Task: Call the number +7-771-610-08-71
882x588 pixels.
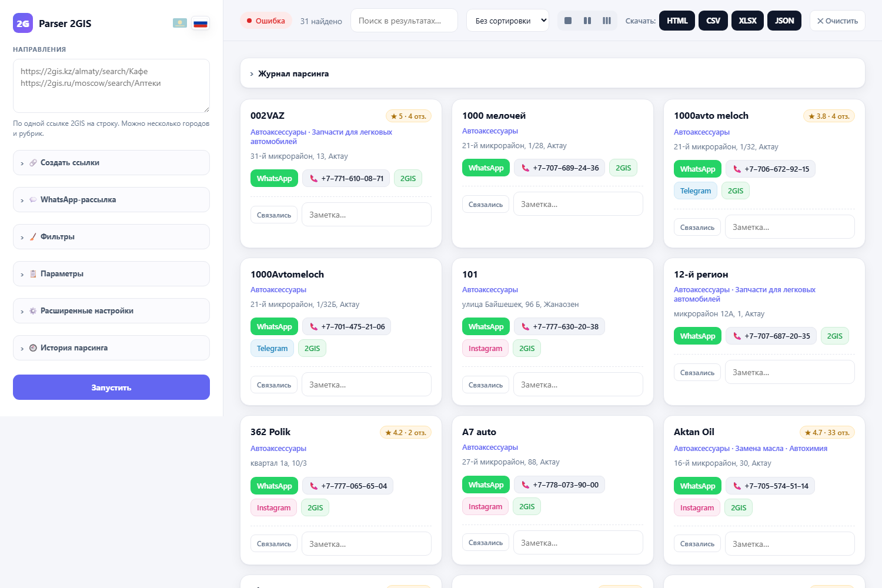Action: pos(346,179)
